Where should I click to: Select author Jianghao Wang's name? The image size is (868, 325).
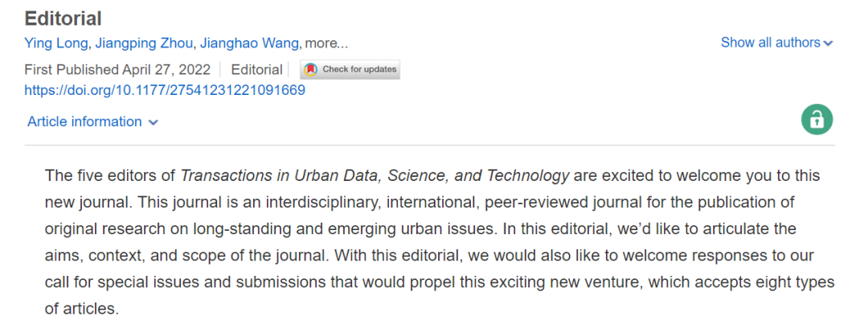(x=249, y=43)
